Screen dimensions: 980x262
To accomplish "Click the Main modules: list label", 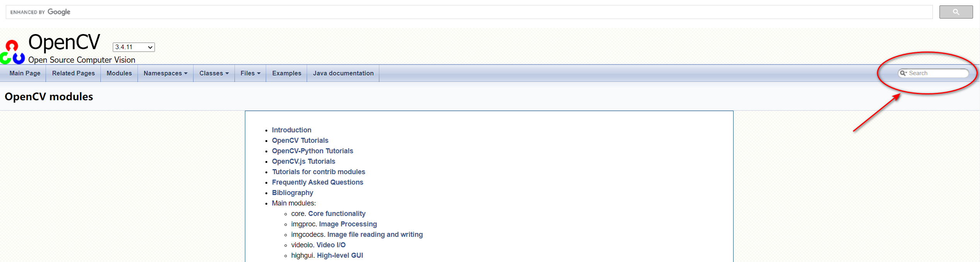I will [294, 203].
